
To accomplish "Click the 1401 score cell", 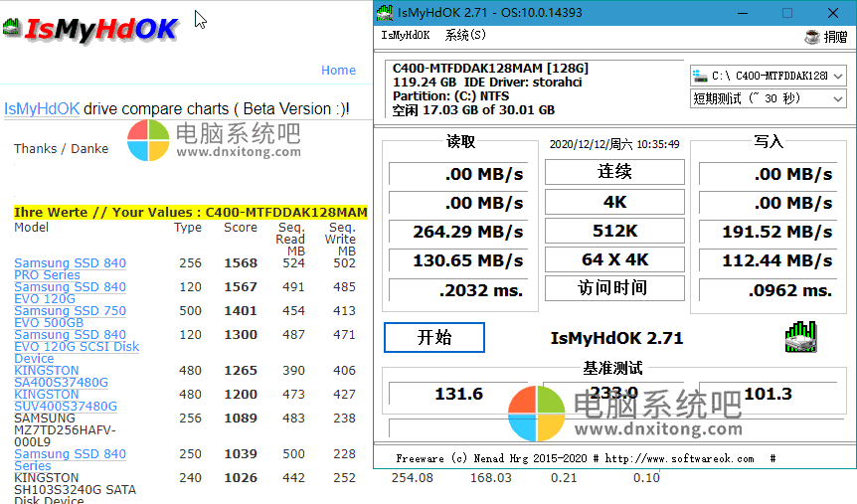I will tap(241, 310).
